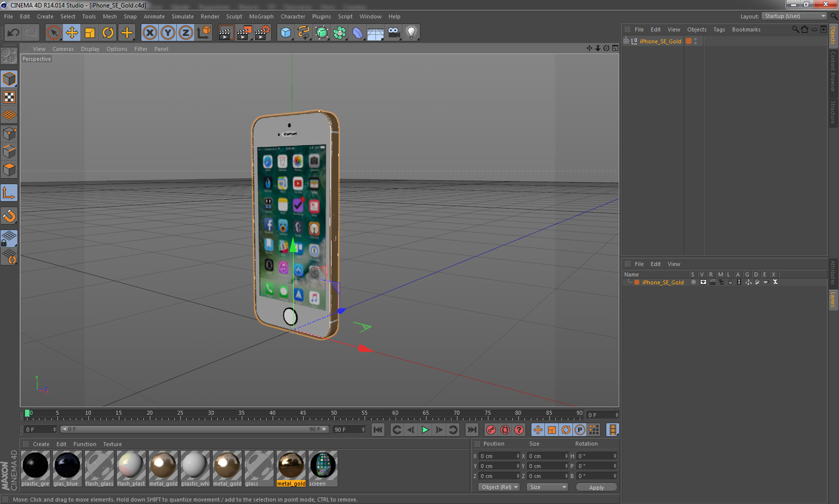Viewport: 839px width, 504px height.
Task: Click the record active objects button
Action: coord(491,430)
